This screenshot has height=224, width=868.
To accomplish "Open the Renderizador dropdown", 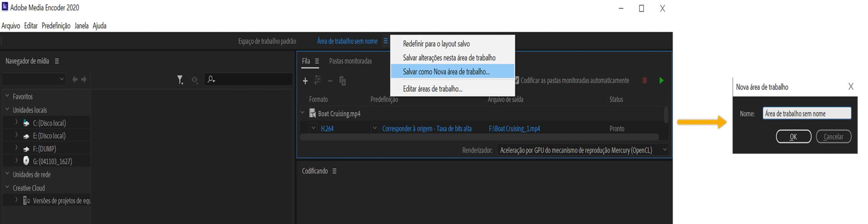I will (583, 150).
